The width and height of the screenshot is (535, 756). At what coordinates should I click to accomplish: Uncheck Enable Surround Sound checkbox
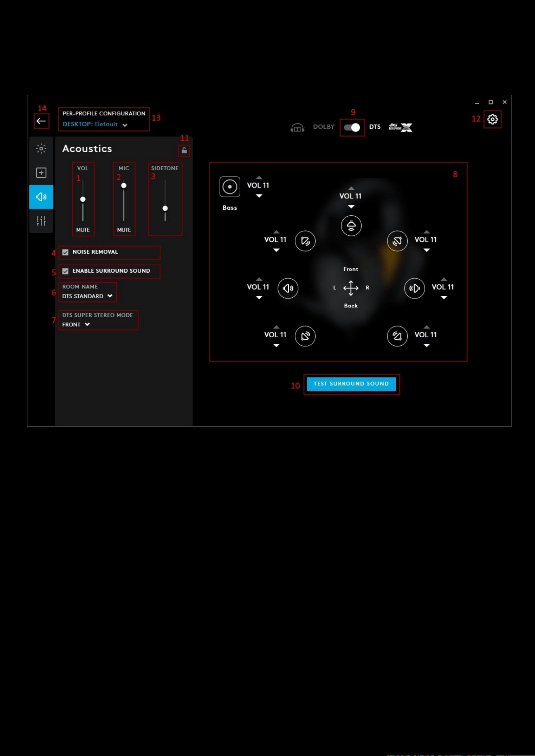(65, 271)
